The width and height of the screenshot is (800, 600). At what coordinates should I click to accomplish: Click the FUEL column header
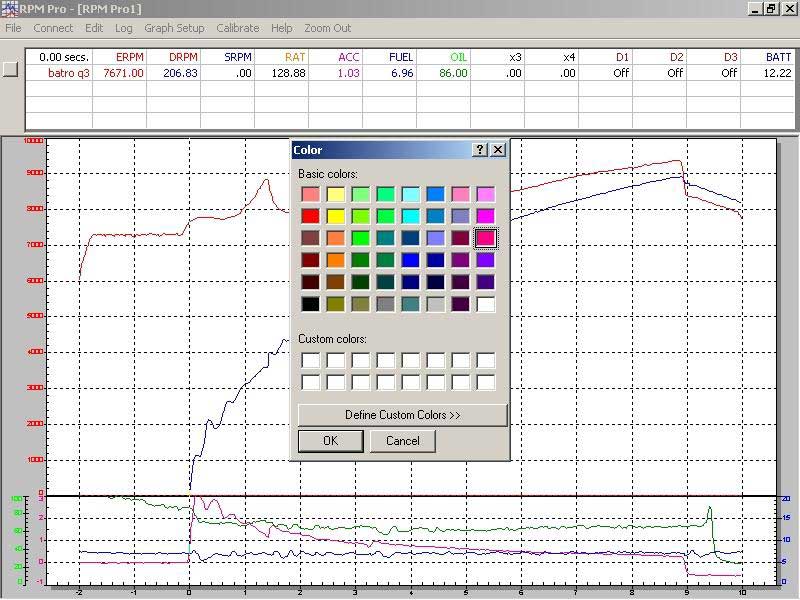[390, 57]
